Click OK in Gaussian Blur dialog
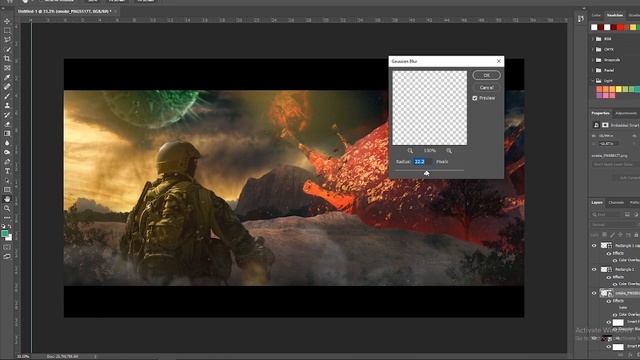The height and width of the screenshot is (360, 640). [x=487, y=76]
